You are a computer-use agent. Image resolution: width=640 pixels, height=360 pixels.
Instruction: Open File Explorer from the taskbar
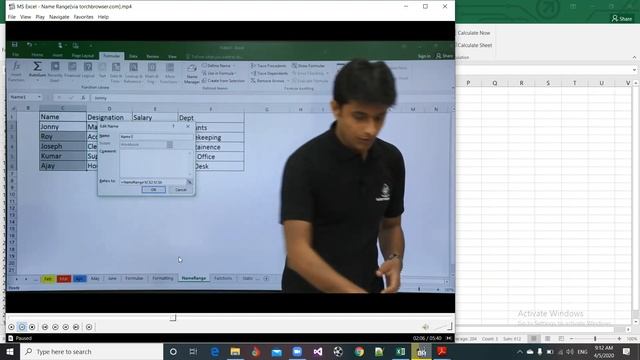pos(235,351)
